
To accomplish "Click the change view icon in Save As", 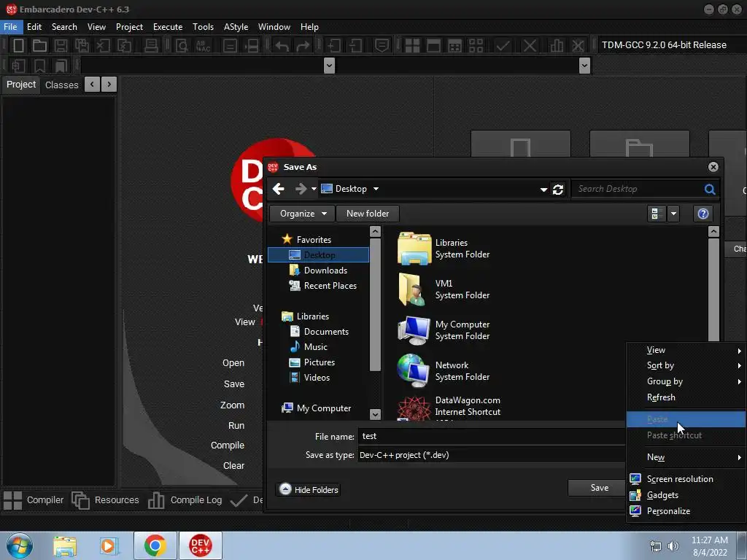I will coord(655,214).
